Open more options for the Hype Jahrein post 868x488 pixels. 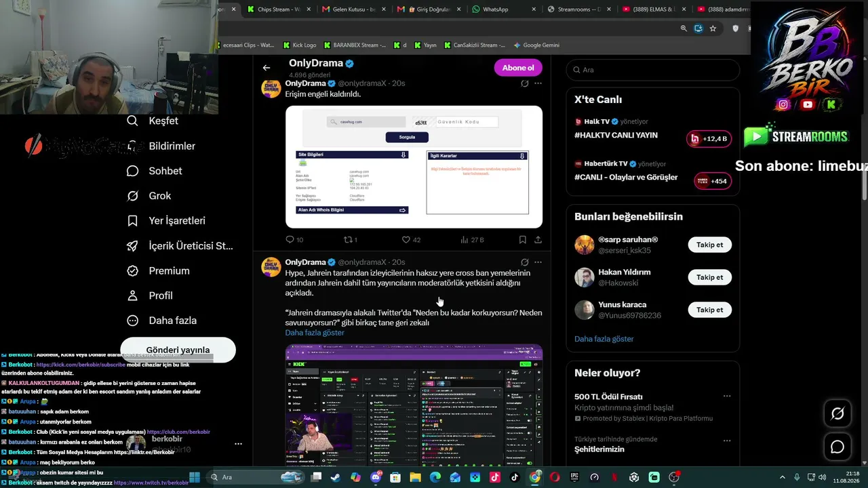tap(538, 262)
